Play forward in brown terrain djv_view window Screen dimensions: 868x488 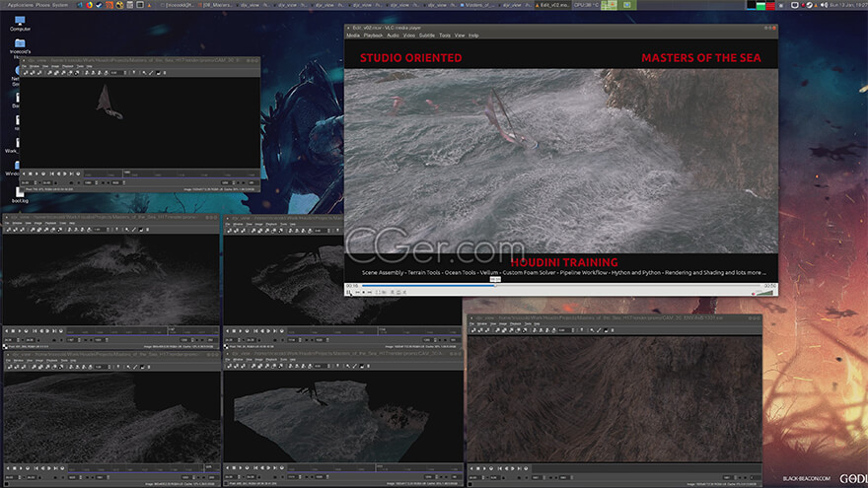(484, 468)
